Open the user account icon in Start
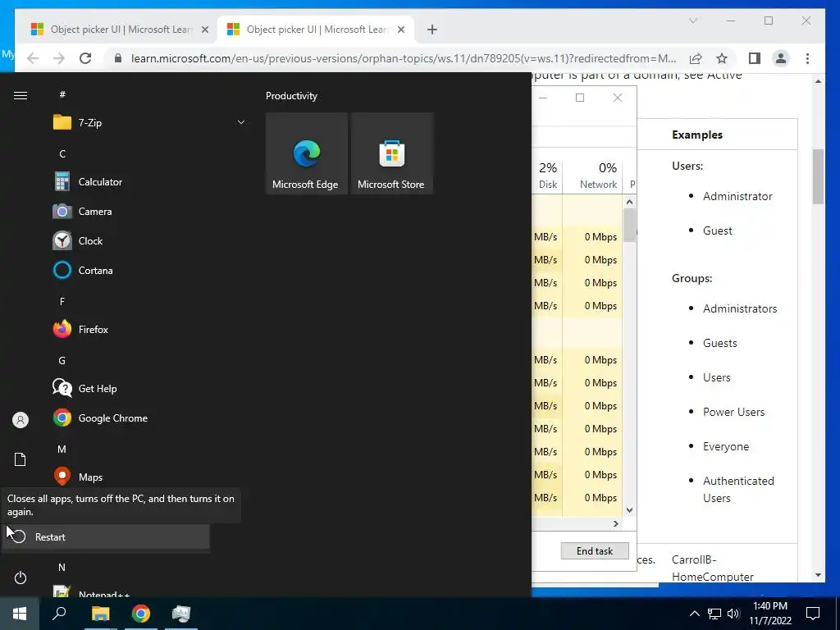The height and width of the screenshot is (630, 840). coord(21,419)
